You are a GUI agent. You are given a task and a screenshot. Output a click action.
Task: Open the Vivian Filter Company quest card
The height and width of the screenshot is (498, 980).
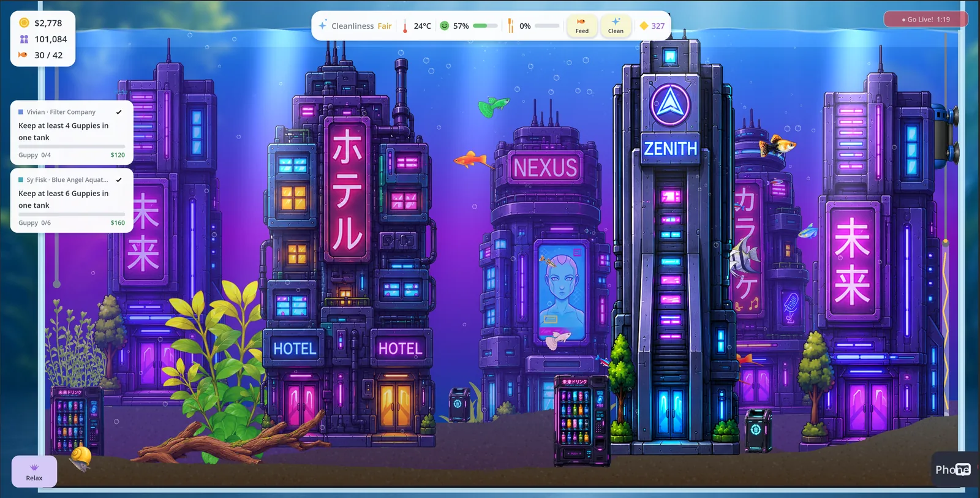[x=72, y=133]
